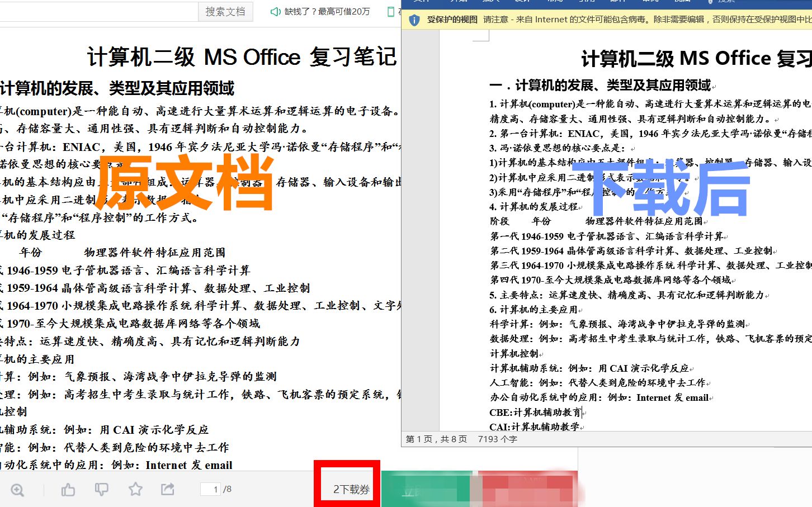Screen dimensions: 812x507
Task: Click the 第三代 1964-1970 row in Word
Action: pyautogui.click(x=650, y=266)
